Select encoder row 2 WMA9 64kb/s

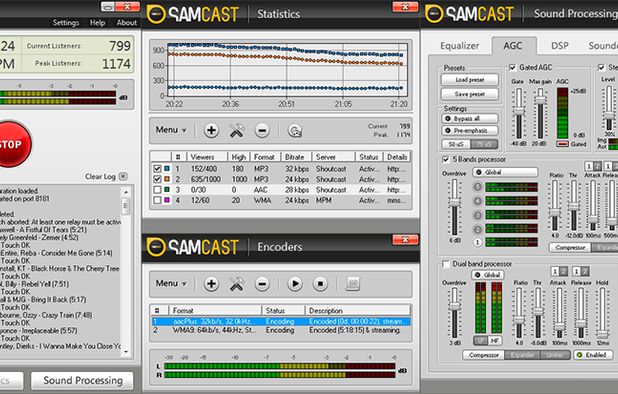tap(281, 330)
